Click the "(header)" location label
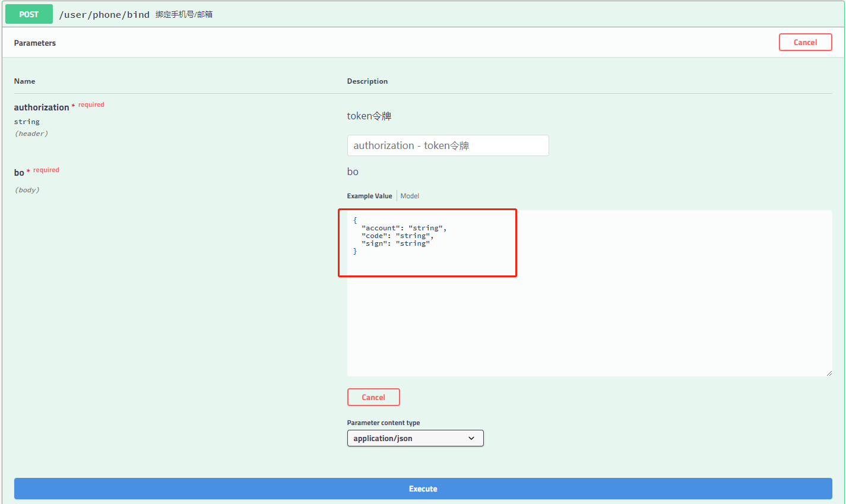Image resolution: width=846 pixels, height=504 pixels. (x=31, y=134)
